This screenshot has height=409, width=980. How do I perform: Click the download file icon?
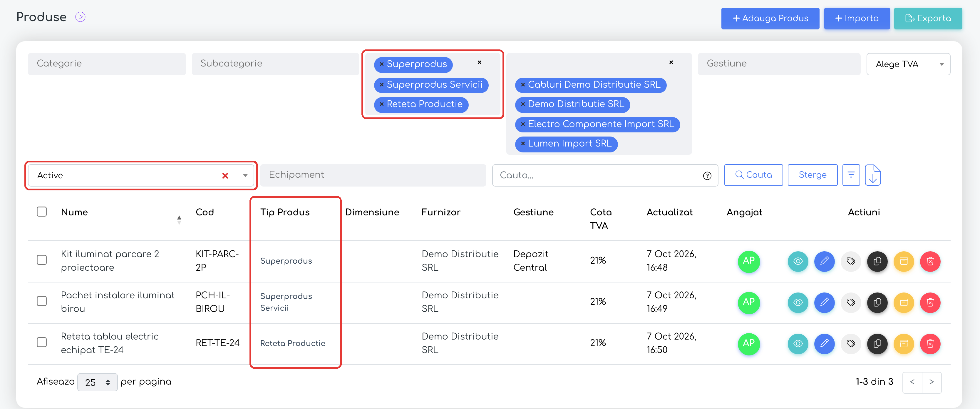pyautogui.click(x=873, y=175)
